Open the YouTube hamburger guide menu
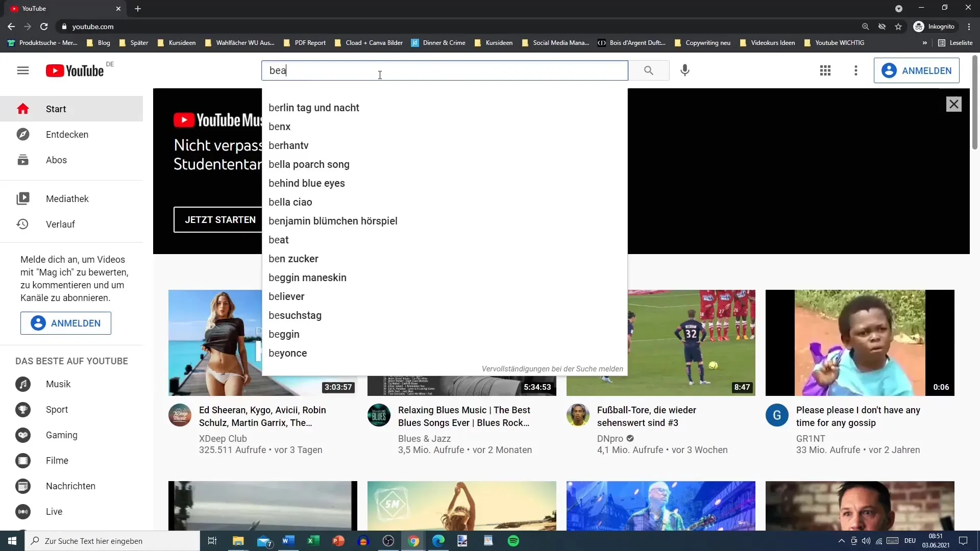This screenshot has height=551, width=980. pyautogui.click(x=23, y=70)
